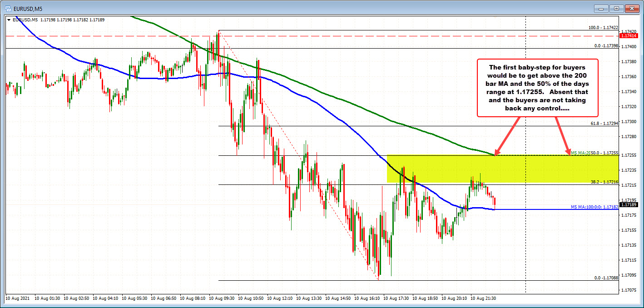The image size is (644, 308).
Task: Select the 0.0 - 1.17398 Fibonacci level label
Action: 604,45
